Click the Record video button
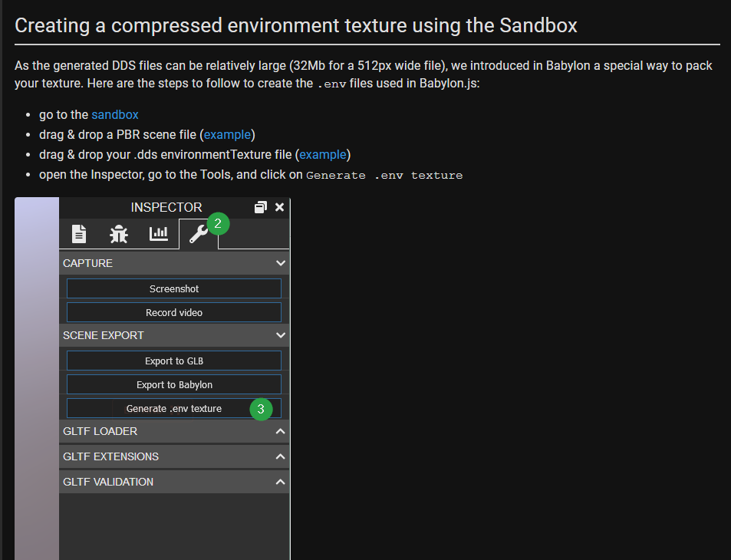731x560 pixels. (174, 312)
